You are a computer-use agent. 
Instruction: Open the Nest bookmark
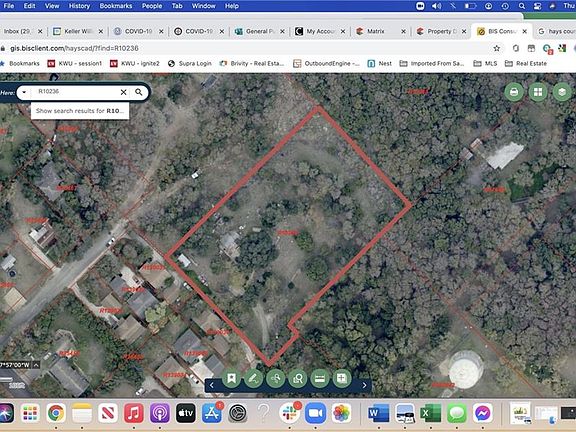[380, 64]
